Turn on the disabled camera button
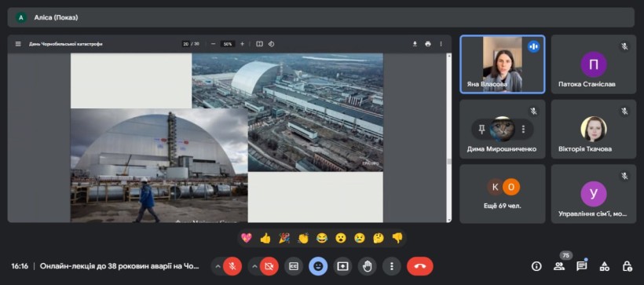This screenshot has height=285, width=644. click(x=269, y=266)
